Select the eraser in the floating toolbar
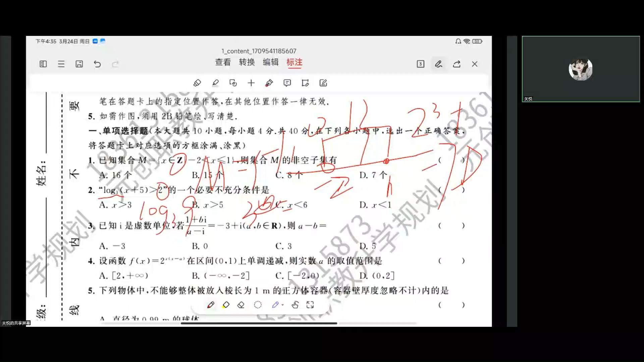644x362 pixels. 241,305
